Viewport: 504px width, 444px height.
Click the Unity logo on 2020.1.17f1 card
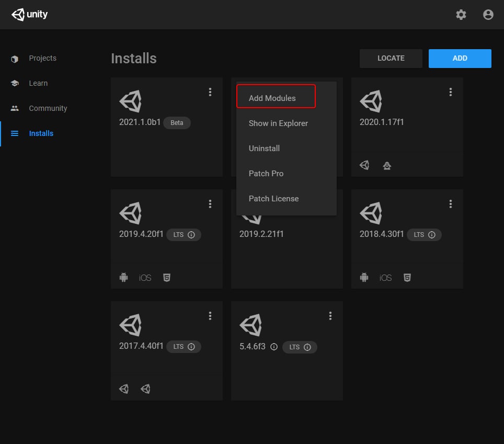tap(371, 101)
